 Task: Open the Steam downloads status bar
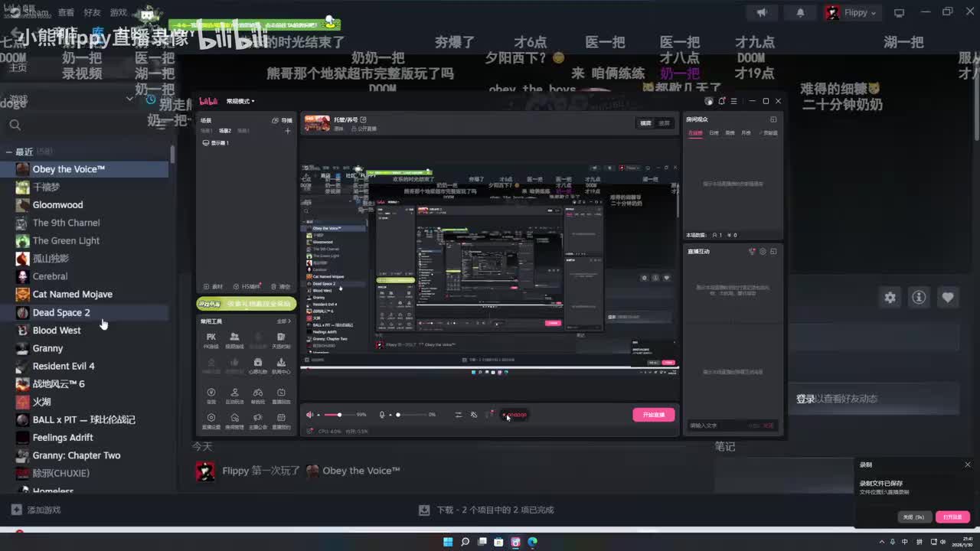coord(487,510)
